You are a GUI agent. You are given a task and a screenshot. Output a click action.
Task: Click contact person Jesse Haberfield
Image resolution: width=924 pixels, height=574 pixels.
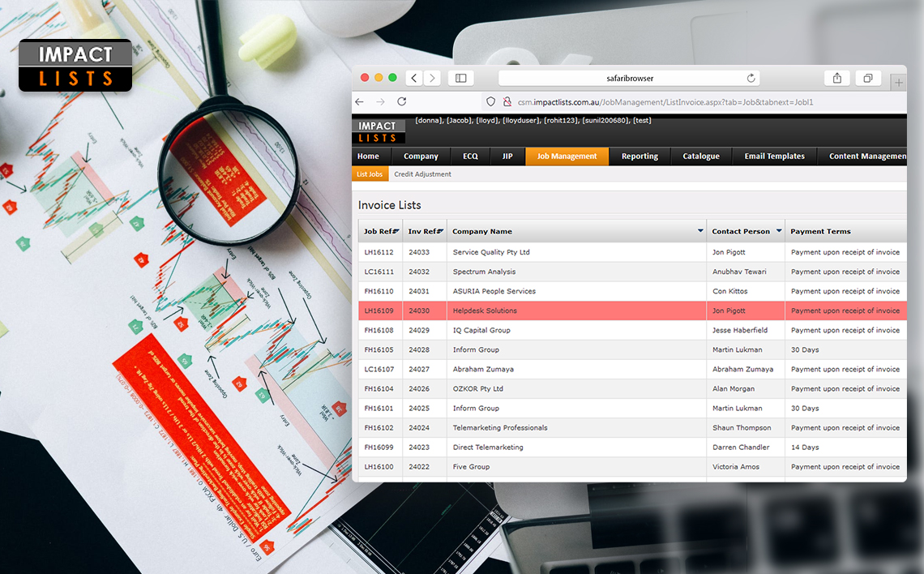click(739, 330)
